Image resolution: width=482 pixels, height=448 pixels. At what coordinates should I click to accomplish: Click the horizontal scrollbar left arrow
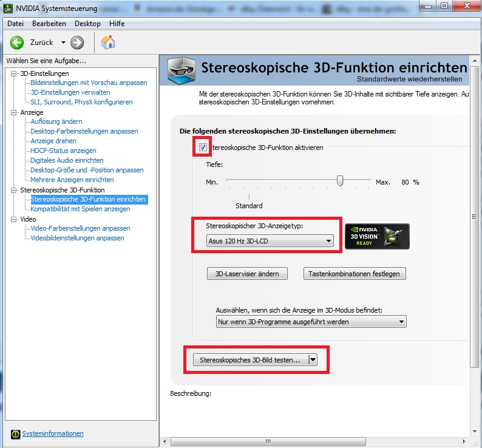[x=165, y=441]
